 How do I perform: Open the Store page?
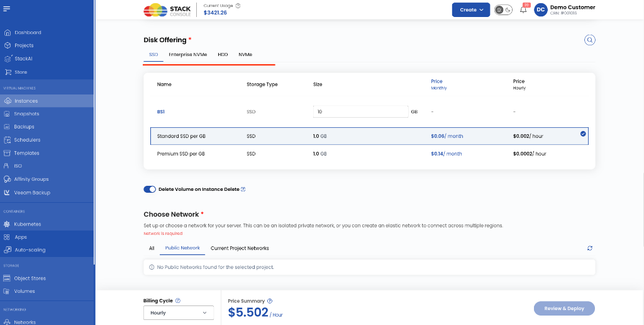coord(21,72)
